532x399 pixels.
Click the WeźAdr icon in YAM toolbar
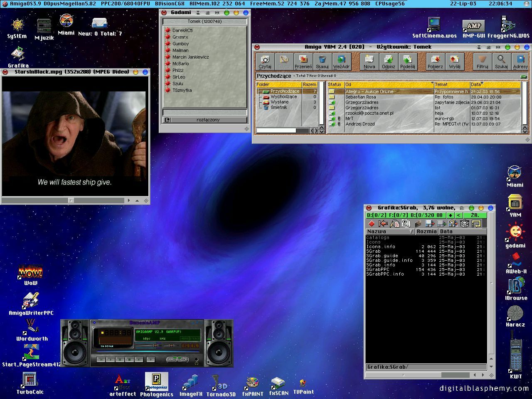pyautogui.click(x=342, y=62)
